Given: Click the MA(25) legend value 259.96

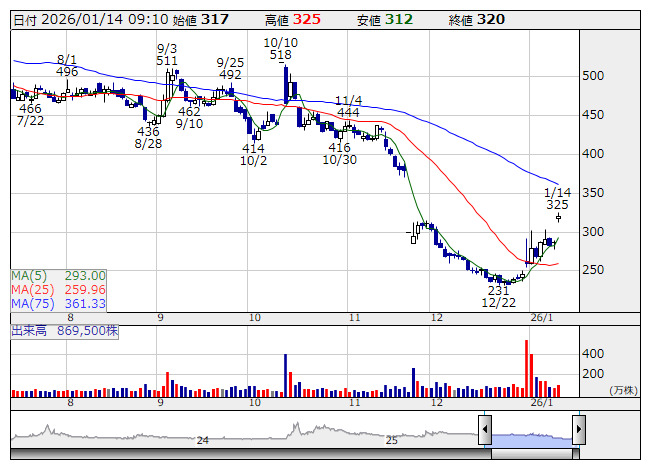Looking at the screenshot, I should [85, 290].
